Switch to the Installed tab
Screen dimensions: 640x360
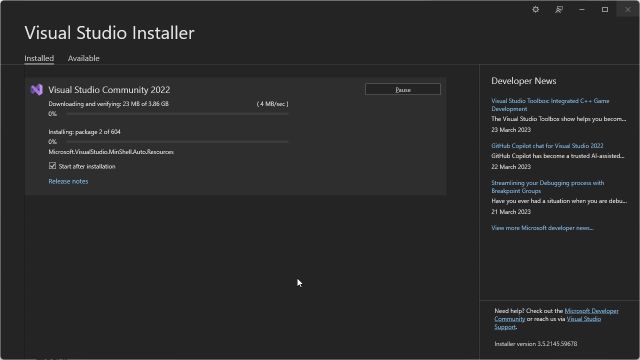pos(39,58)
